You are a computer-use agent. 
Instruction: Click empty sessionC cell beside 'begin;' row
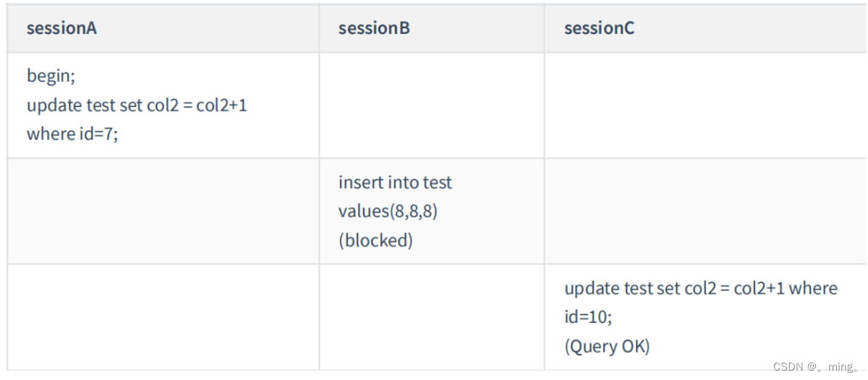coord(705,105)
